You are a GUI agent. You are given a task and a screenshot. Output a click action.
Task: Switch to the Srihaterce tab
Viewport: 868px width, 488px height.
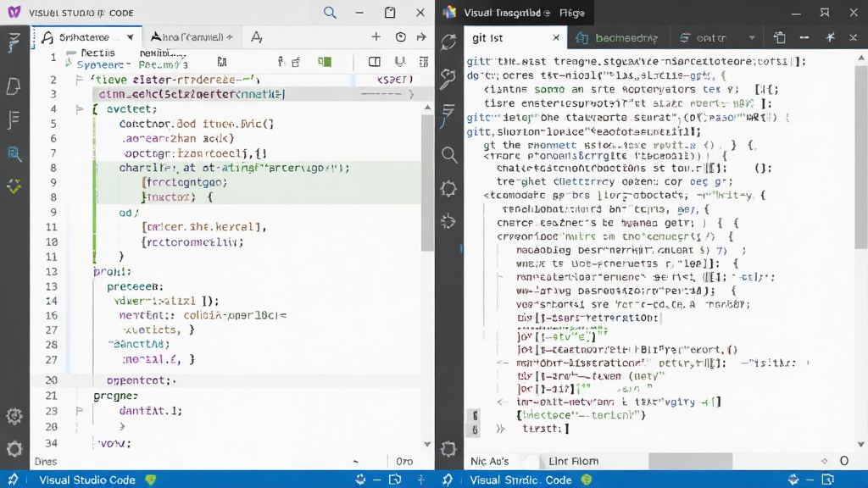[x=87, y=37]
